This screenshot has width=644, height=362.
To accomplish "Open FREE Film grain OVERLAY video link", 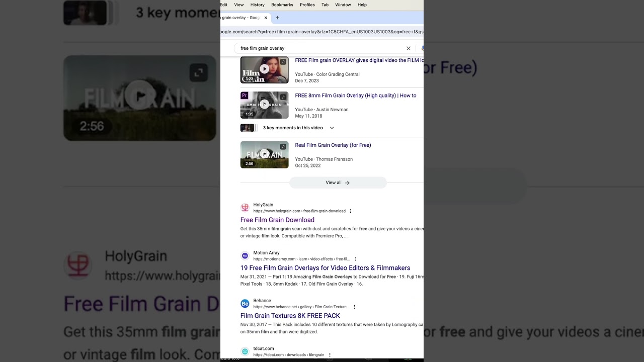I will pyautogui.click(x=359, y=60).
